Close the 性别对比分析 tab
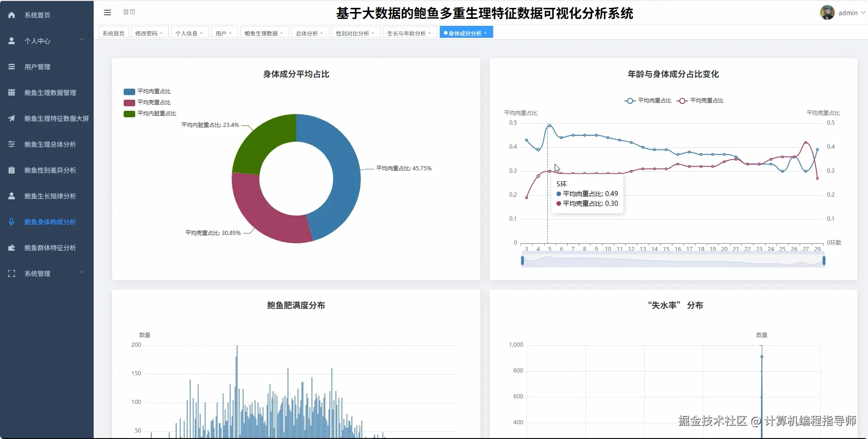The height and width of the screenshot is (439, 868). (373, 33)
